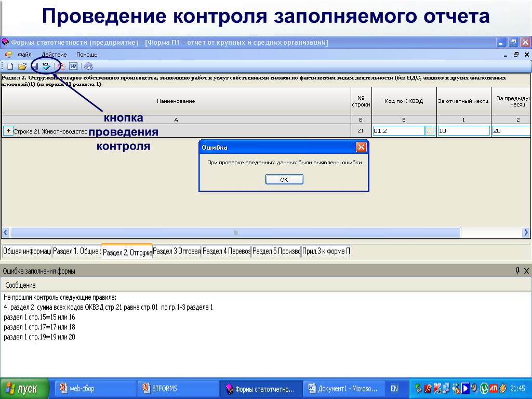Export the report to PDF from toolbar
Image resolution: width=532 pixels, height=399 pixels.
pos(61,66)
